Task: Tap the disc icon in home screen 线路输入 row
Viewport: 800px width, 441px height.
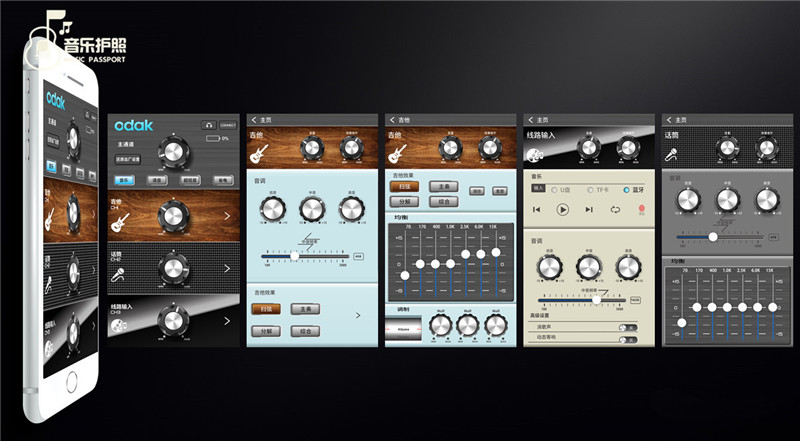Action: [119, 325]
